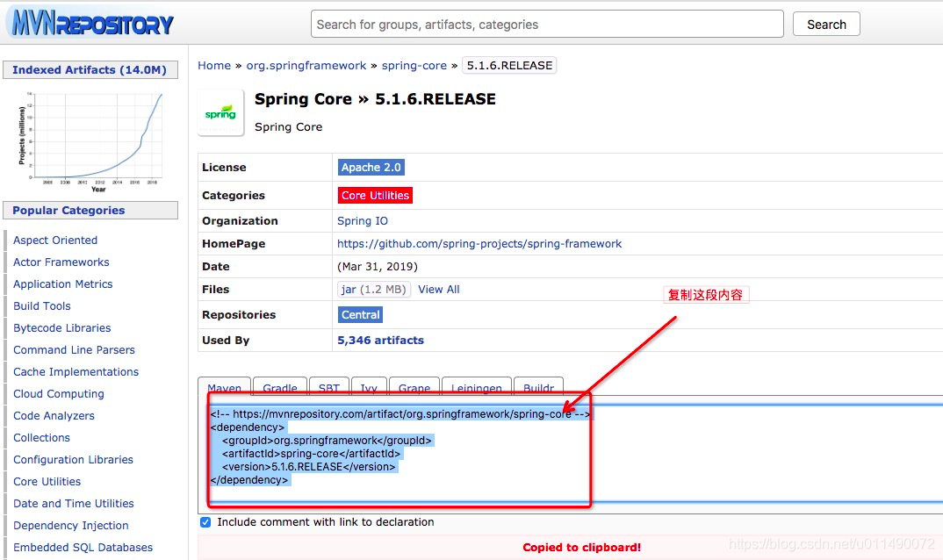
Task: Open the Code Analyzers category
Action: 54,416
